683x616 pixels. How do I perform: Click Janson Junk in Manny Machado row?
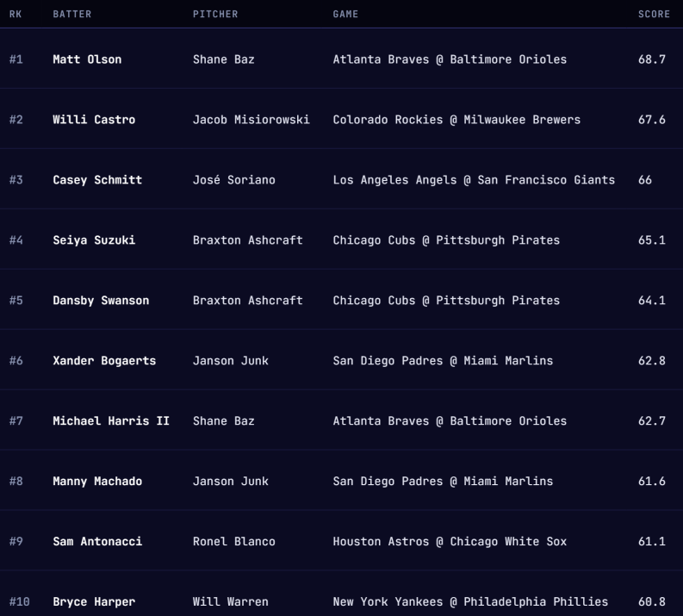click(x=231, y=481)
